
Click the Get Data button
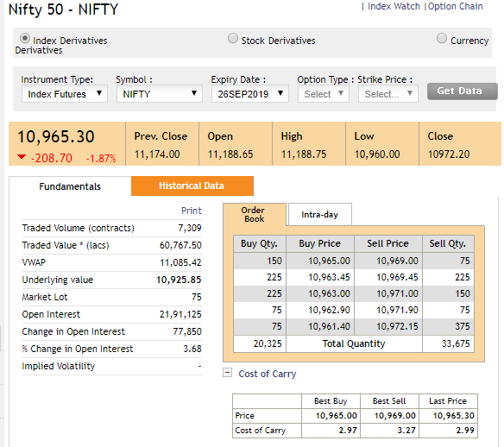pos(462,91)
